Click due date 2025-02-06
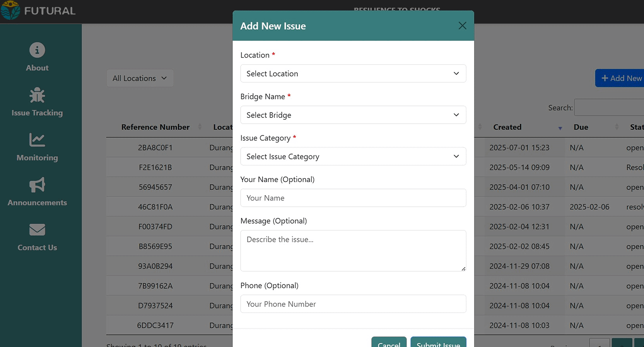The image size is (644, 347). point(589,207)
